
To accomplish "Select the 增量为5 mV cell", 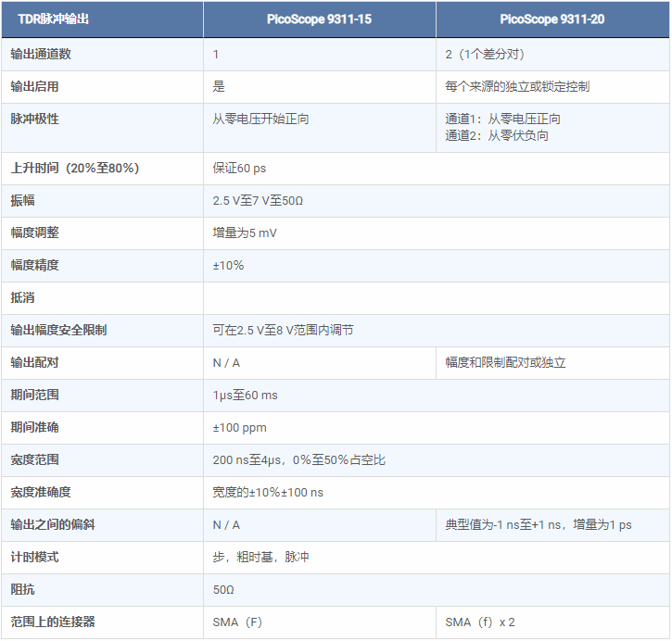I will [245, 233].
